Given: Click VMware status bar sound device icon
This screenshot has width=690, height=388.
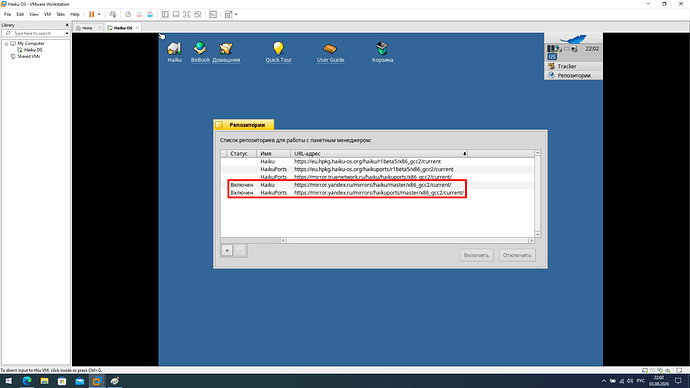Looking at the screenshot, I should pos(668,370).
